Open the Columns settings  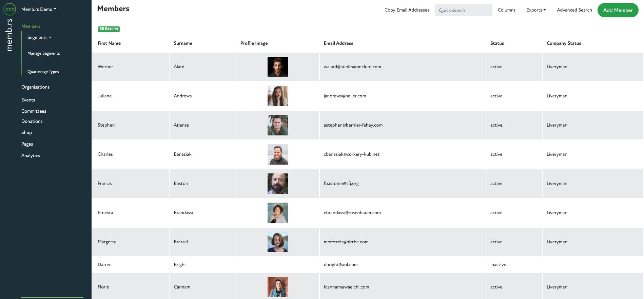tap(506, 10)
